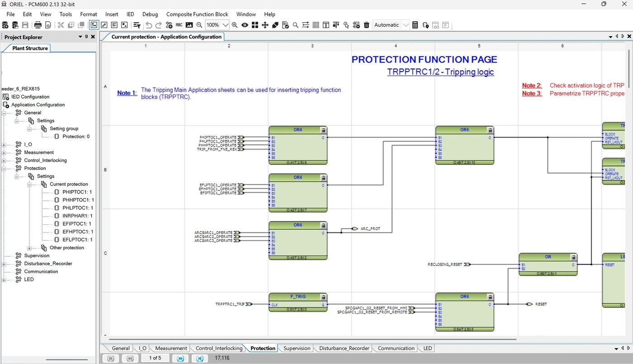Click the pointer select tool icon
Screen dimensions: 633x364
tap(346, 25)
